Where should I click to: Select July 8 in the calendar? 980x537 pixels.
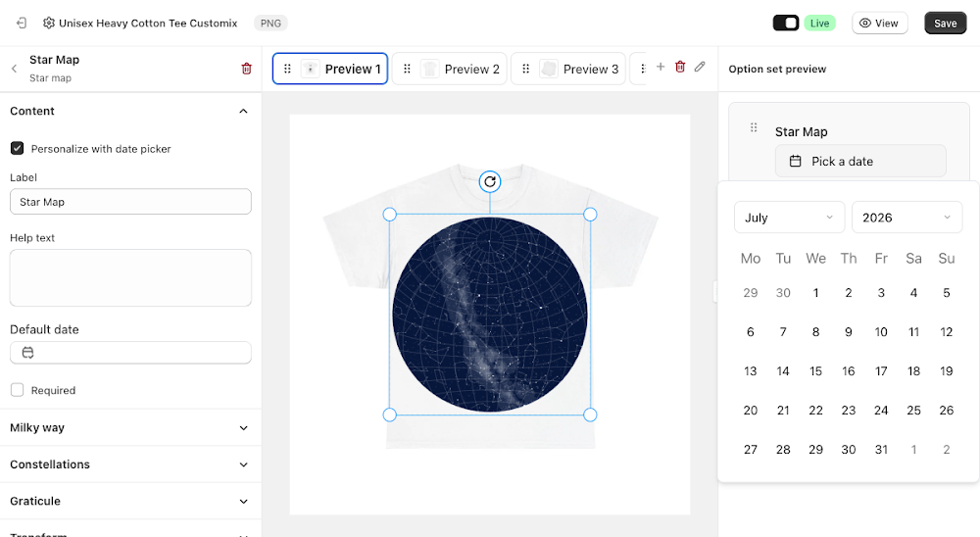(815, 332)
